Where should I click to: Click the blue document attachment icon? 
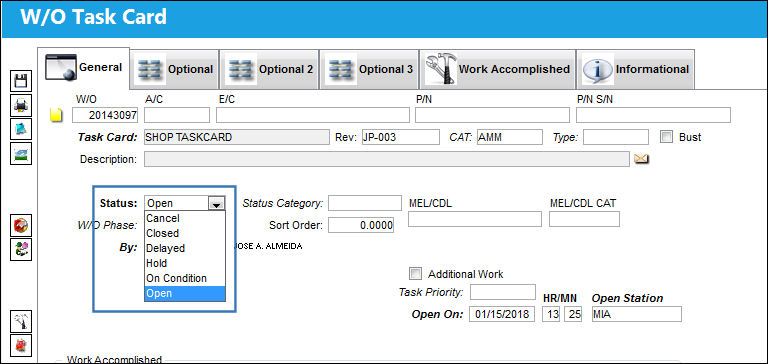pos(21,129)
